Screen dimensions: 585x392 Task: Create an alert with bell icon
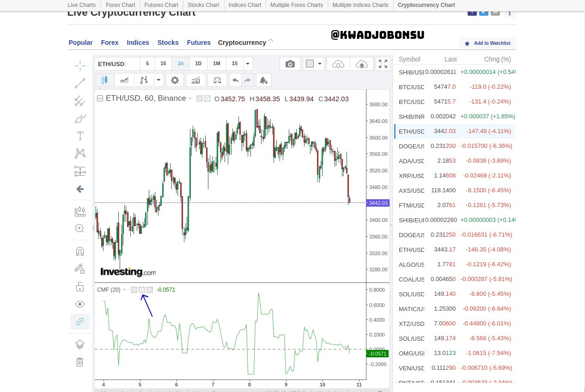pyautogui.click(x=263, y=80)
